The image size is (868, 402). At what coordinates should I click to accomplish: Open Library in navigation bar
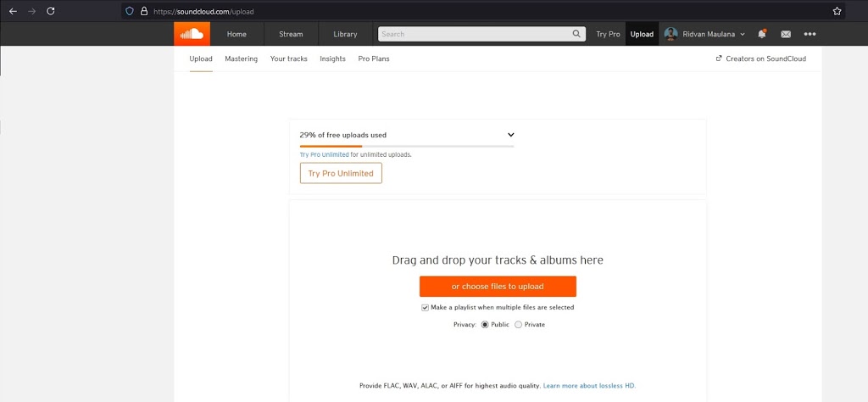[x=345, y=34]
